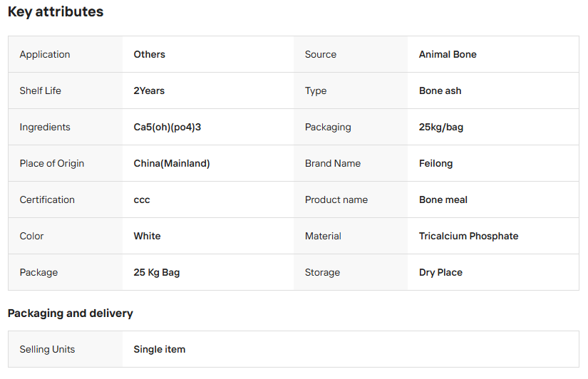
Task: Click the Bone meal product name
Action: (x=443, y=199)
